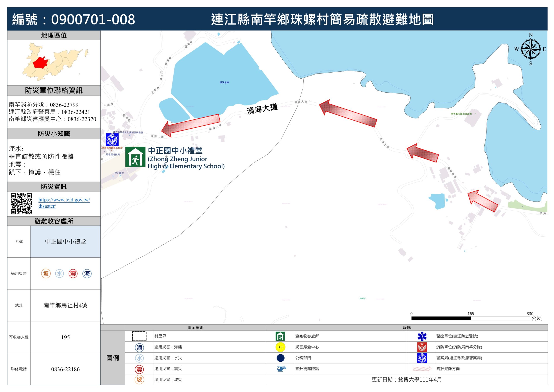Screen dimensions: 554x392
Task: Click the green evacuation shelter icon on map
Action: pyautogui.click(x=135, y=157)
